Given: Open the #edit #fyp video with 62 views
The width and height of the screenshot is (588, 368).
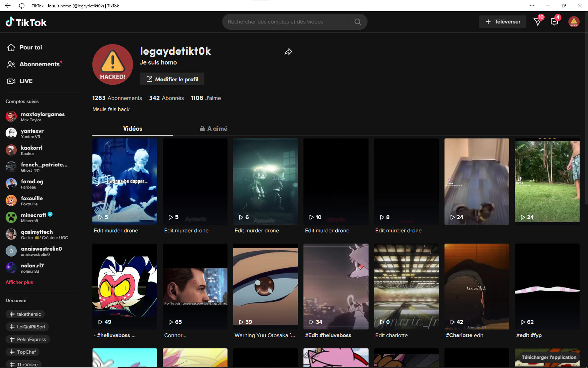Looking at the screenshot, I should 547,286.
